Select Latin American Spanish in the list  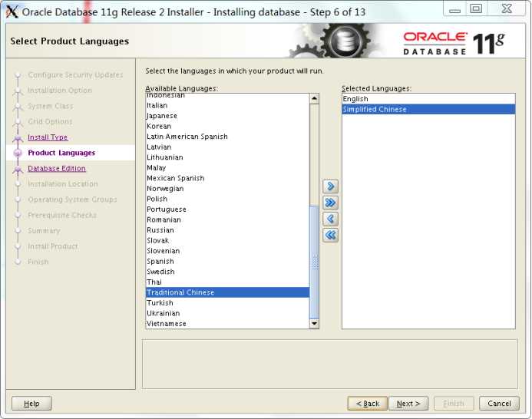(228, 137)
